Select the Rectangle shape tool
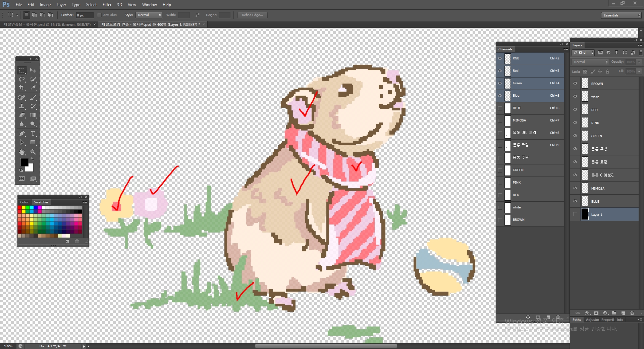The width and height of the screenshot is (644, 349). (x=33, y=142)
